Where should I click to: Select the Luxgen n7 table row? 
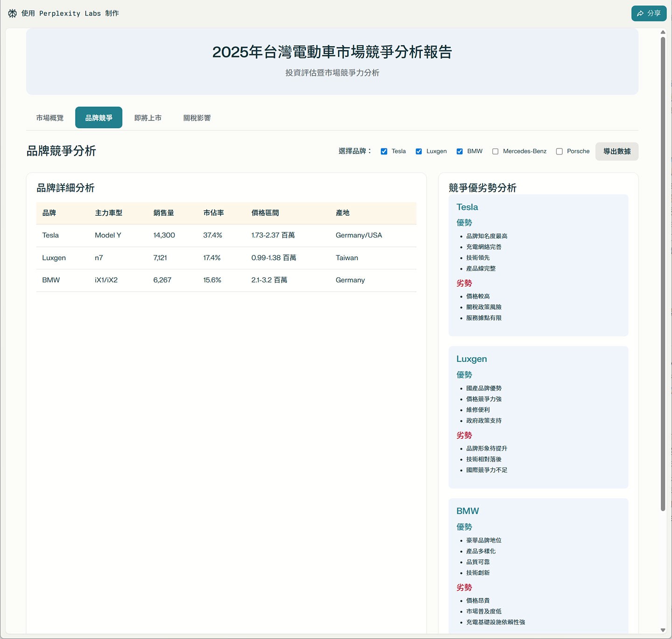[x=226, y=258]
